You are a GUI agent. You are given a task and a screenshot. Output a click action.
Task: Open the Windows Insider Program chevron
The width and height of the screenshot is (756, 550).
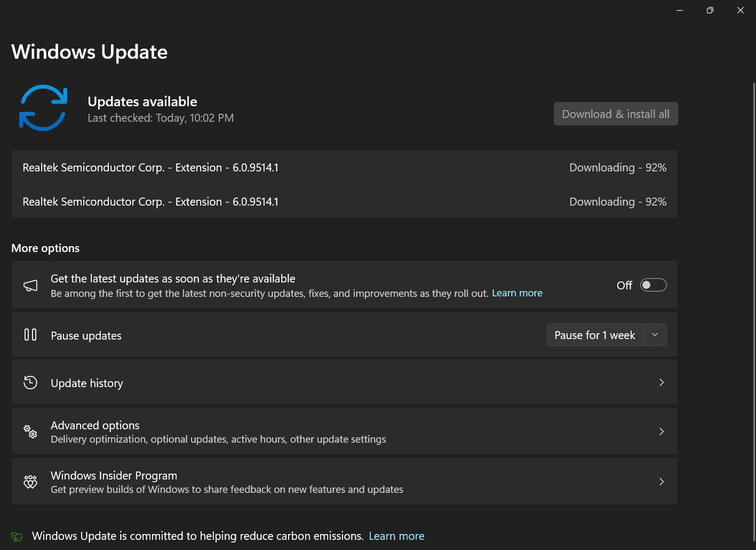[x=661, y=482]
